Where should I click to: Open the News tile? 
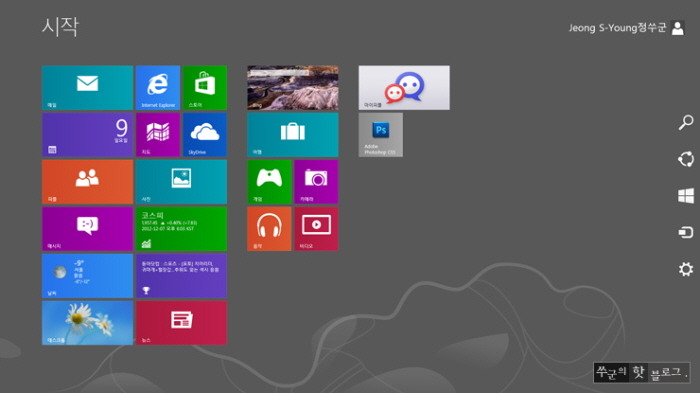181,323
